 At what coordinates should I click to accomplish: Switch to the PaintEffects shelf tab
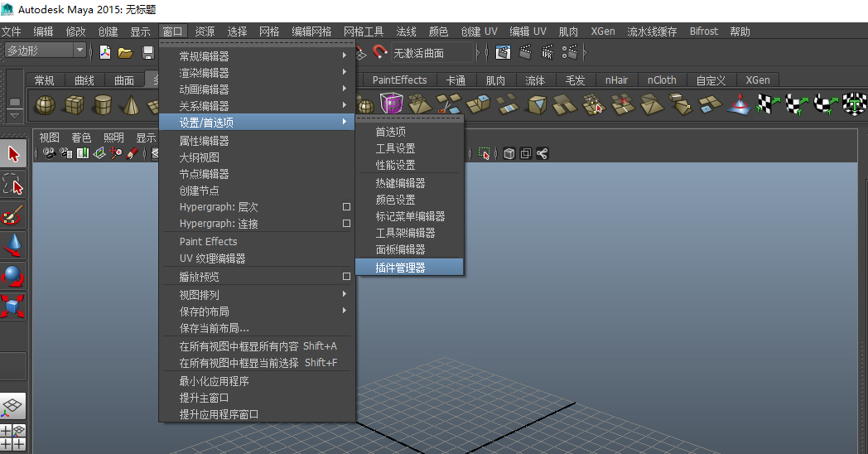[x=399, y=80]
